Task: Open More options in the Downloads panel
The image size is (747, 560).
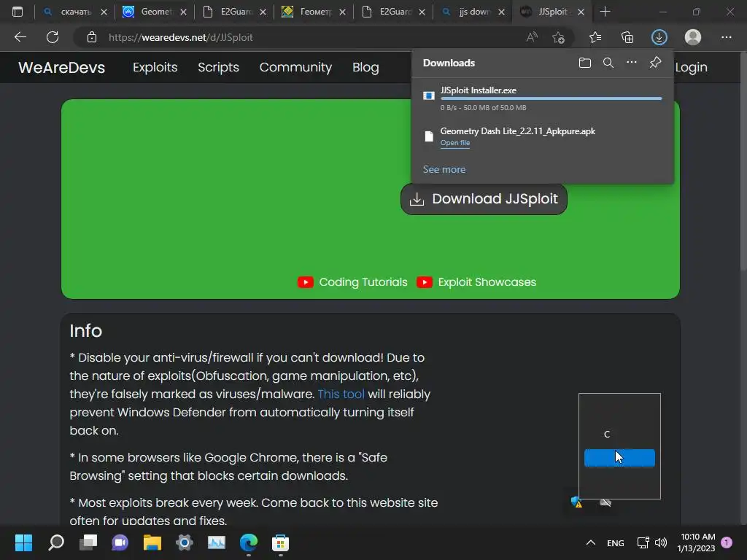Action: (632, 63)
